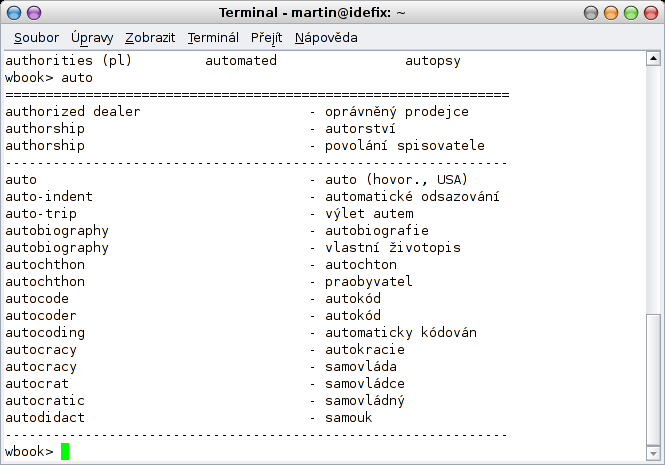The width and height of the screenshot is (665, 465).
Task: Open the Terminál menu
Action: coord(213,38)
